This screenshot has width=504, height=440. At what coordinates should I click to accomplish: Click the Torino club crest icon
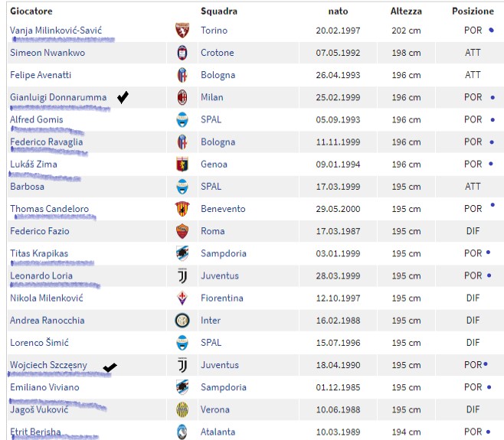point(182,30)
